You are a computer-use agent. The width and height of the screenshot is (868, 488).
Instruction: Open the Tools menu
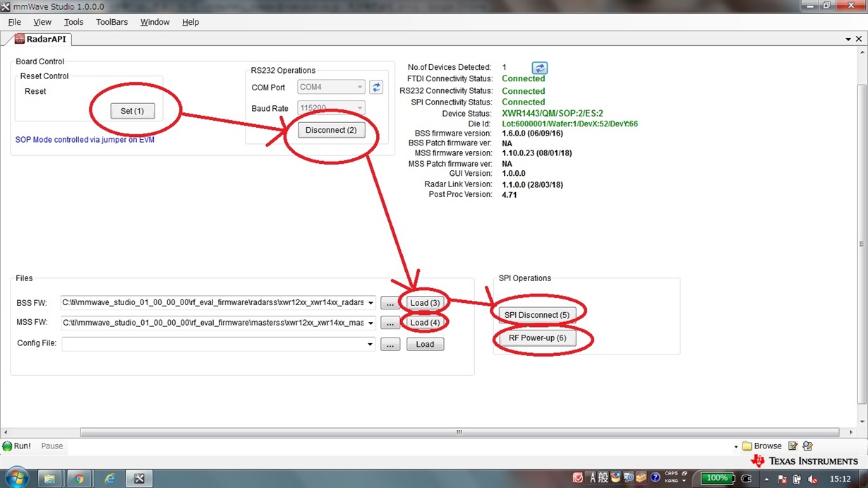(73, 22)
